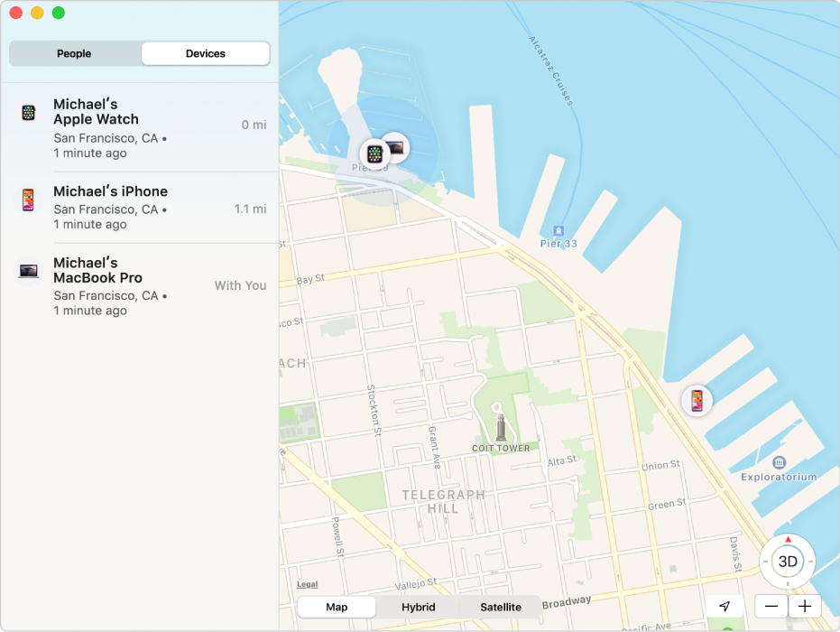Switch map view to Map mode
Screen dimensions: 840x632
(x=337, y=607)
